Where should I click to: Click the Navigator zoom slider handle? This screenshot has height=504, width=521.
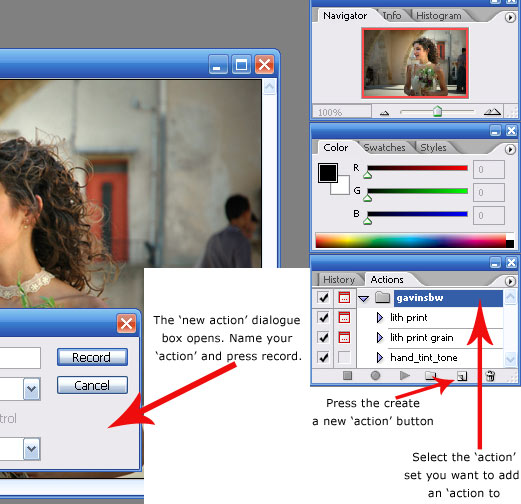437,111
